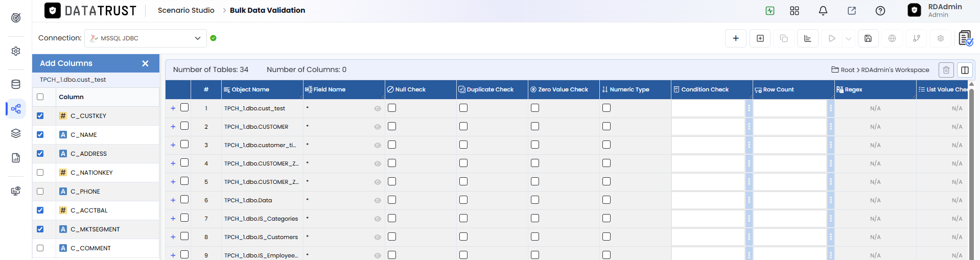980x260 pixels.
Task: Click the open-in-new-window icon
Action: (x=852, y=11)
